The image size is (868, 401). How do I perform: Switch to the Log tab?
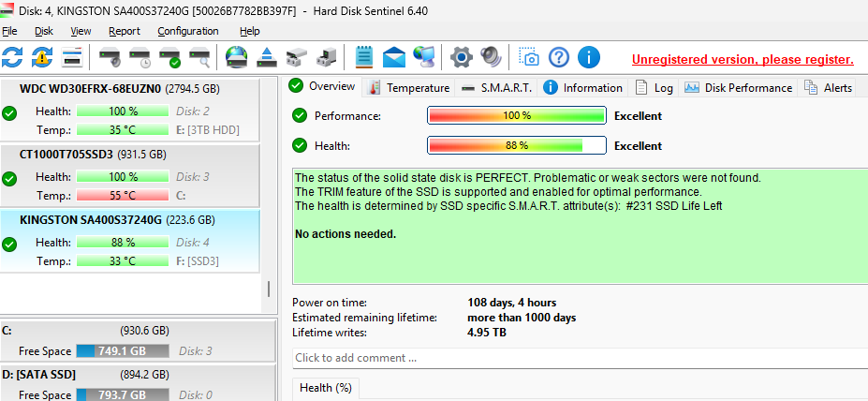pos(654,87)
